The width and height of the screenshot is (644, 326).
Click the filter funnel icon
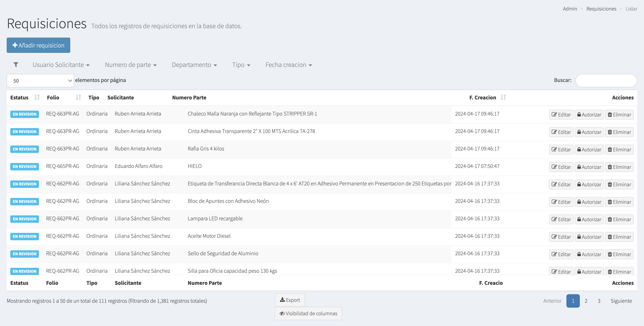16,65
